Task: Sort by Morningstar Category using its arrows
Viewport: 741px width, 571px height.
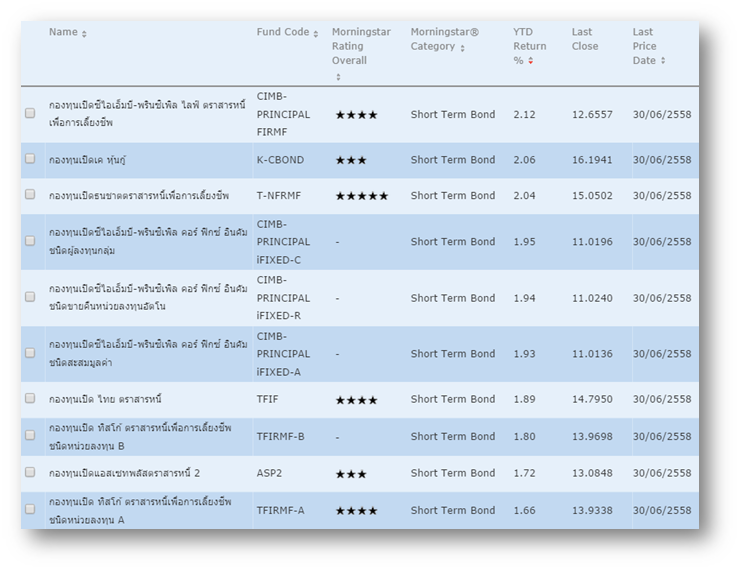Action: [462, 48]
